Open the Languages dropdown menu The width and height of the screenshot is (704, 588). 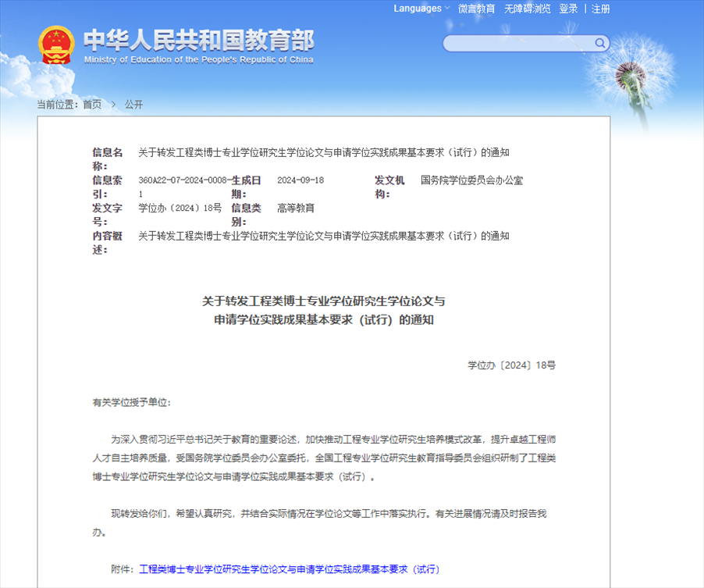pos(421,9)
